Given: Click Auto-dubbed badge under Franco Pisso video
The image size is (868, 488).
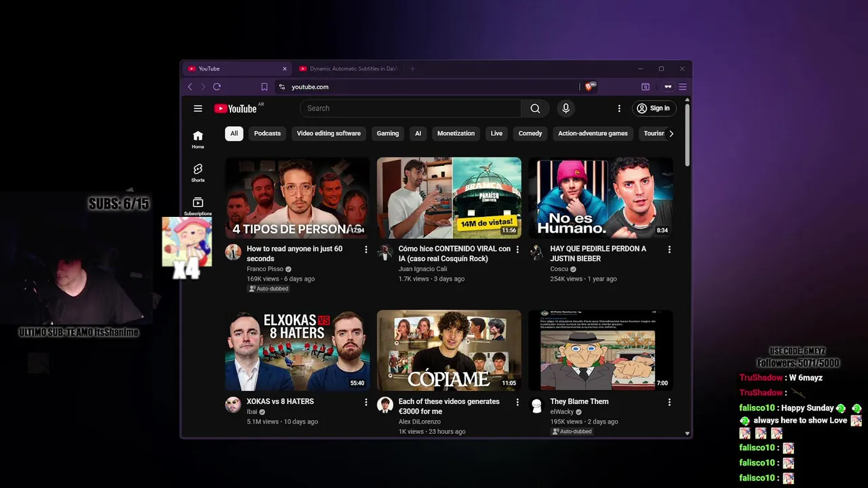Looking at the screenshot, I should click(x=269, y=289).
